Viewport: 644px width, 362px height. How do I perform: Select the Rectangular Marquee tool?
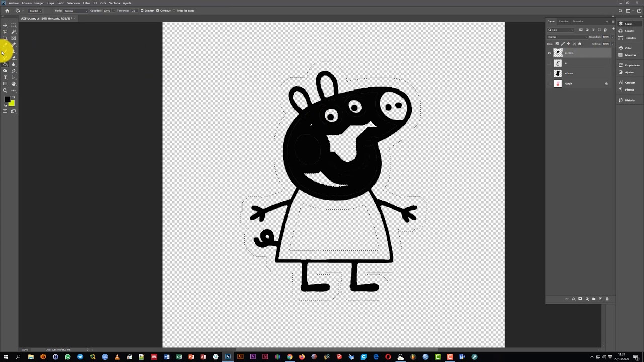click(13, 25)
